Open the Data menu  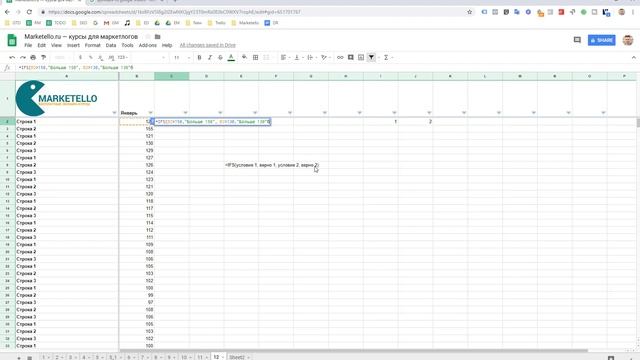click(x=111, y=45)
